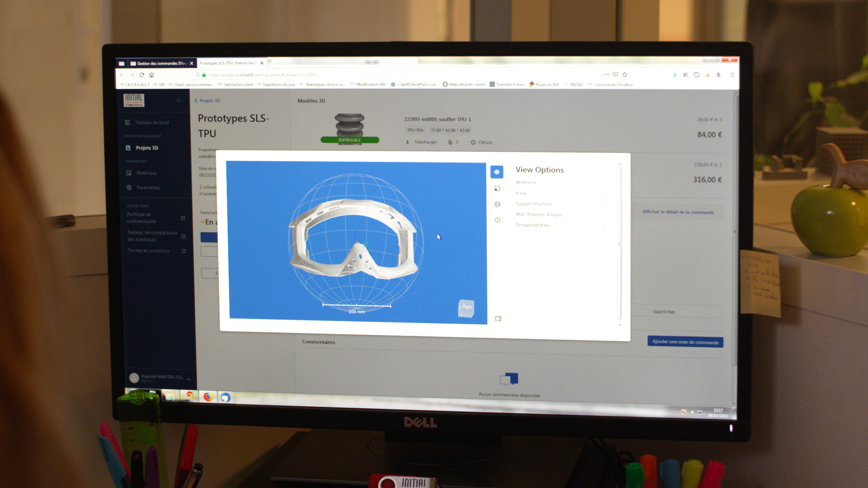
Task: Toggle the side panel icon at viewer bottom
Action: (x=498, y=319)
